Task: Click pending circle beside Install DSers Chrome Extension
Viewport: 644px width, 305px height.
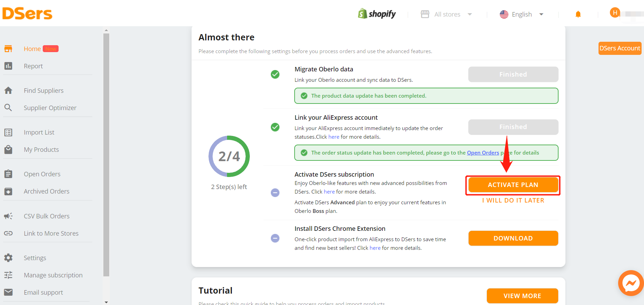Action: click(x=275, y=238)
